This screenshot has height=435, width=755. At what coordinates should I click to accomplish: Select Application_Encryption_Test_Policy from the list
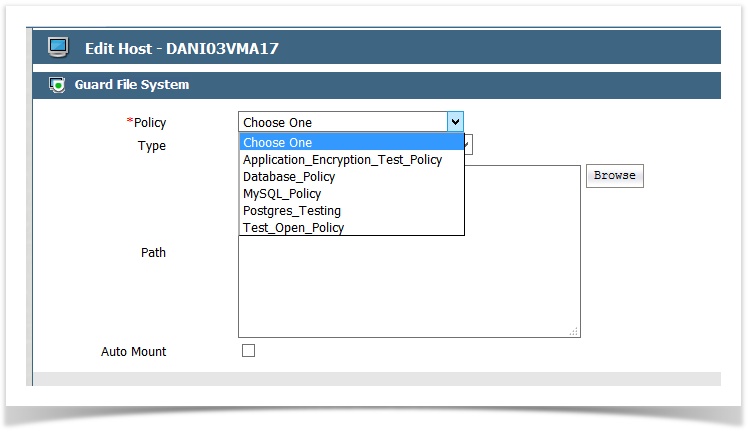tap(342, 160)
